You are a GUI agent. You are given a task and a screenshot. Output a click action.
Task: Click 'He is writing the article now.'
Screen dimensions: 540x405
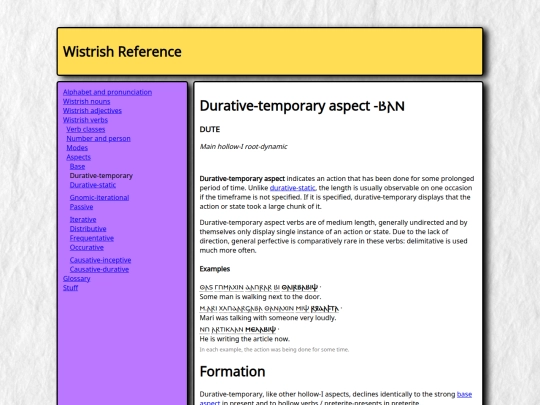(245, 339)
